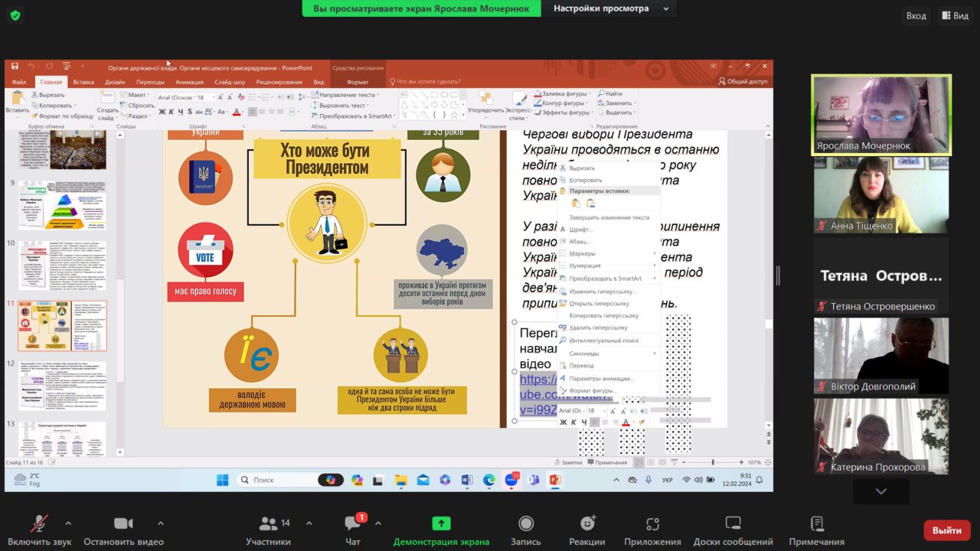Open PowerPoint icon in Windows taskbar
This screenshot has width=980, height=551.
(555, 480)
